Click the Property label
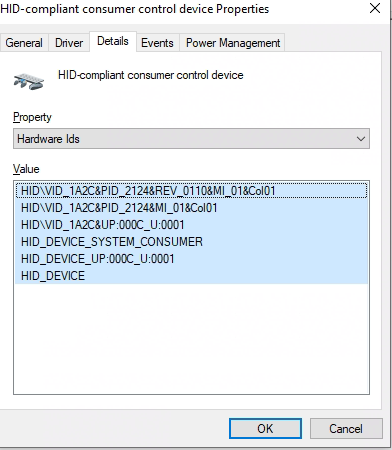This screenshot has height=450, width=392. (32, 117)
